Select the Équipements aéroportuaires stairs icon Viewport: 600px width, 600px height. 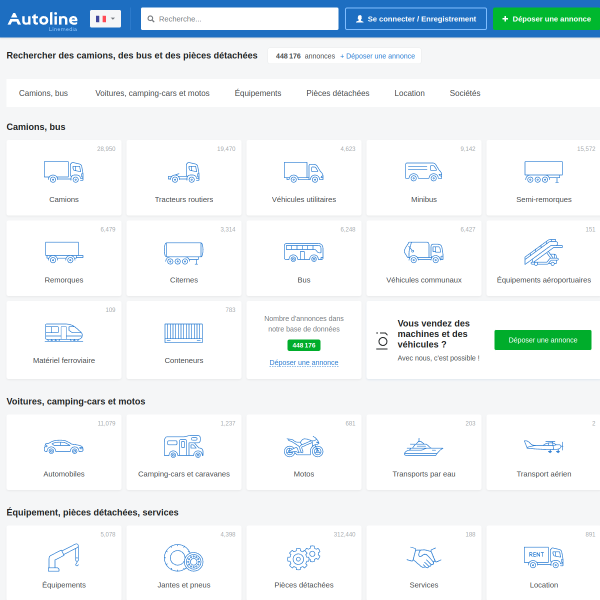543,252
